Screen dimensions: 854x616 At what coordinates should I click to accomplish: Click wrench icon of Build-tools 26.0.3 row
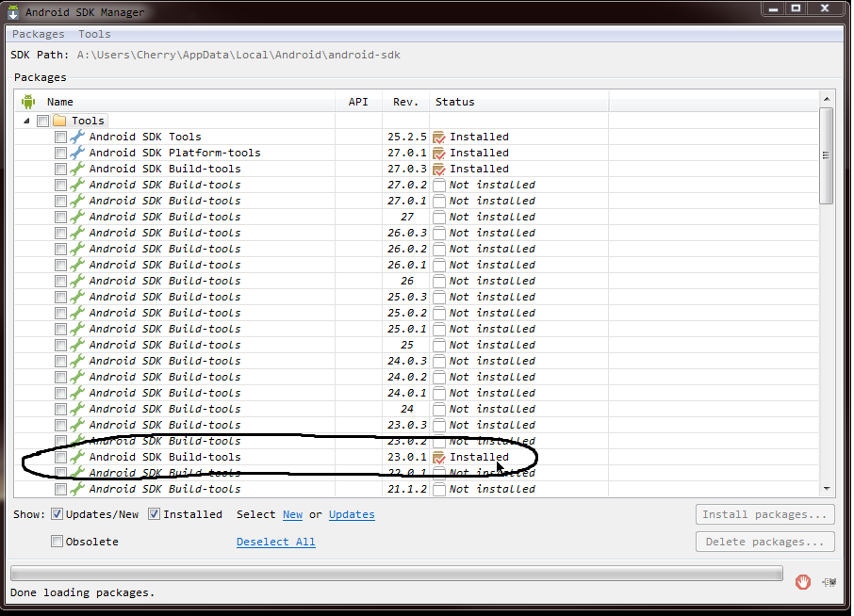tap(77, 233)
